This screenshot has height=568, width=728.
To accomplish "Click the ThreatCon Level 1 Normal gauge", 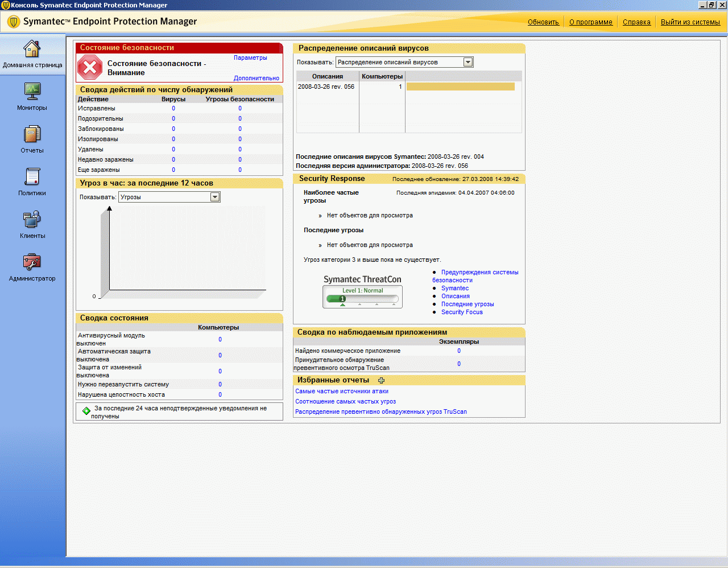I will (362, 297).
